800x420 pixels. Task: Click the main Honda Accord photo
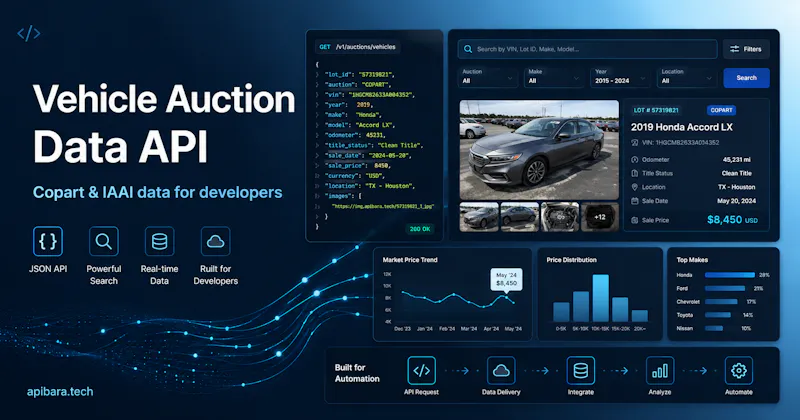pyautogui.click(x=539, y=150)
